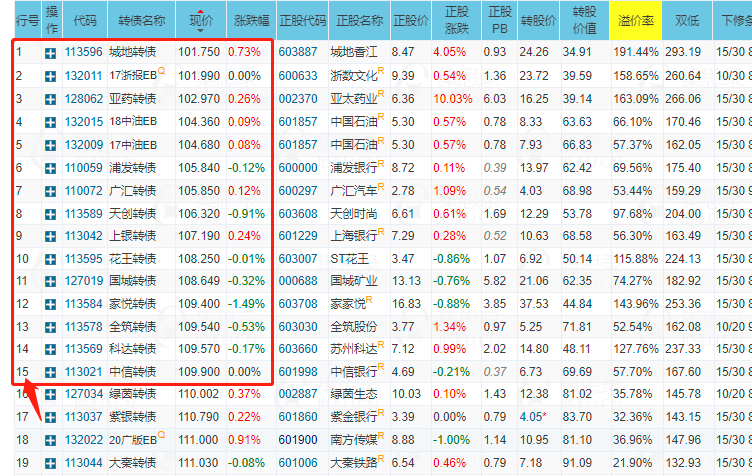Click 正股PB column header
The height and width of the screenshot is (476, 752).
[x=500, y=21]
